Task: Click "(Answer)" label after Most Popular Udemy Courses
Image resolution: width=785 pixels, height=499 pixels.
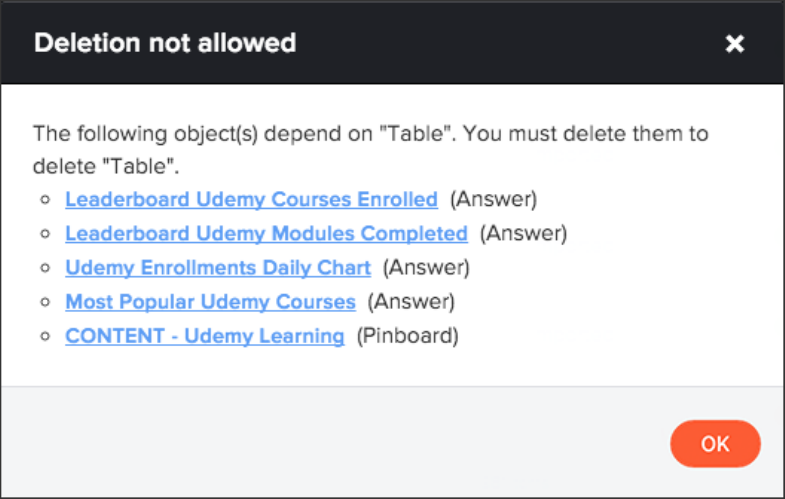Action: pyautogui.click(x=411, y=301)
